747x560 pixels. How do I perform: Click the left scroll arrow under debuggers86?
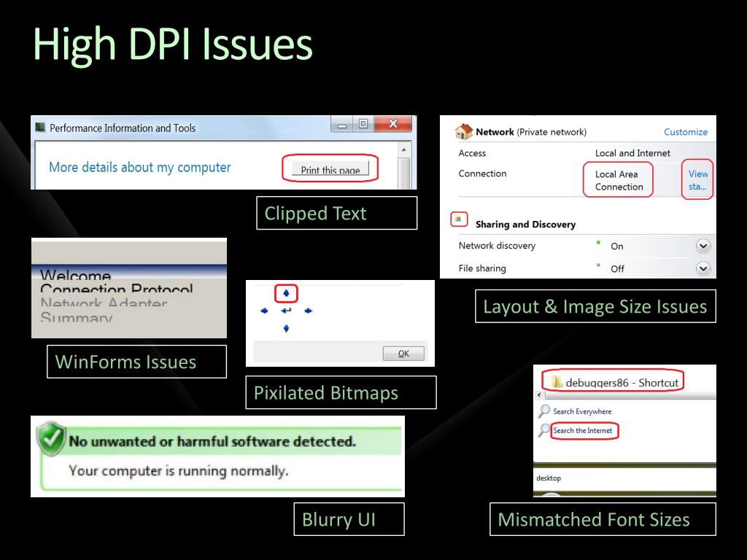(539, 395)
